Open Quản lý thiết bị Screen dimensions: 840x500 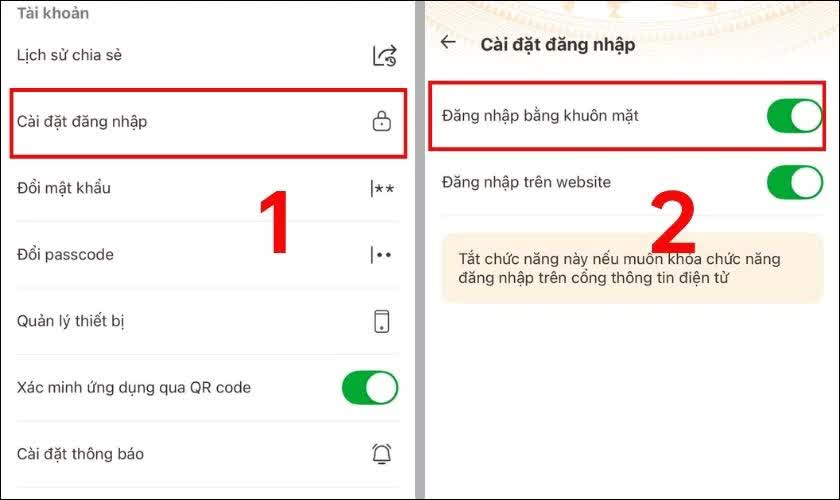tap(208, 322)
